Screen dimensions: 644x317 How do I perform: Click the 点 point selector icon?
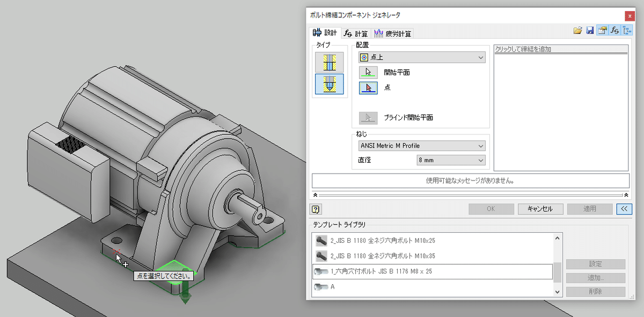pyautogui.click(x=368, y=88)
